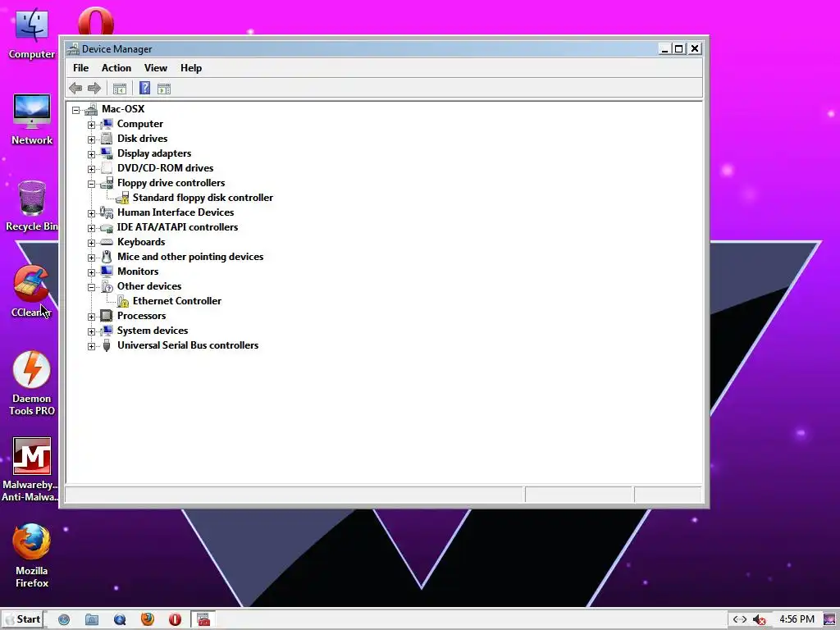Select the IDE ATA/ATAPI controllers label

177,227
